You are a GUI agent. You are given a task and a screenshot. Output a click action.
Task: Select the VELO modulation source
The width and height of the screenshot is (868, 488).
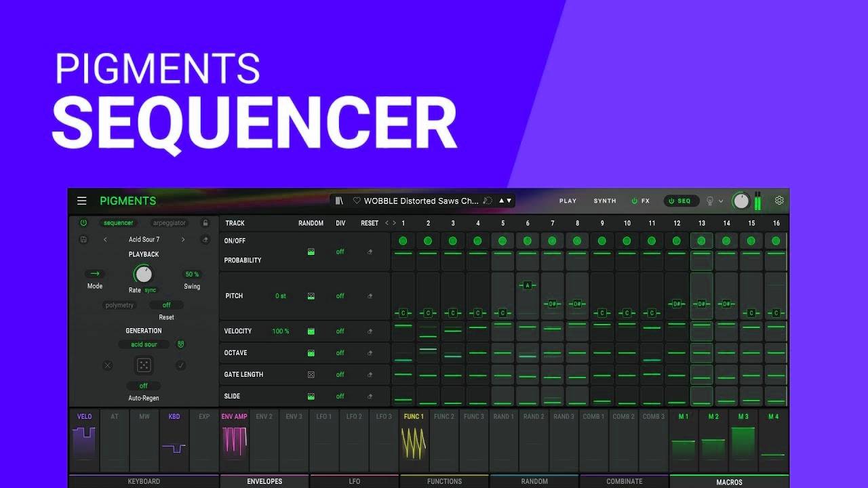pyautogui.click(x=84, y=439)
